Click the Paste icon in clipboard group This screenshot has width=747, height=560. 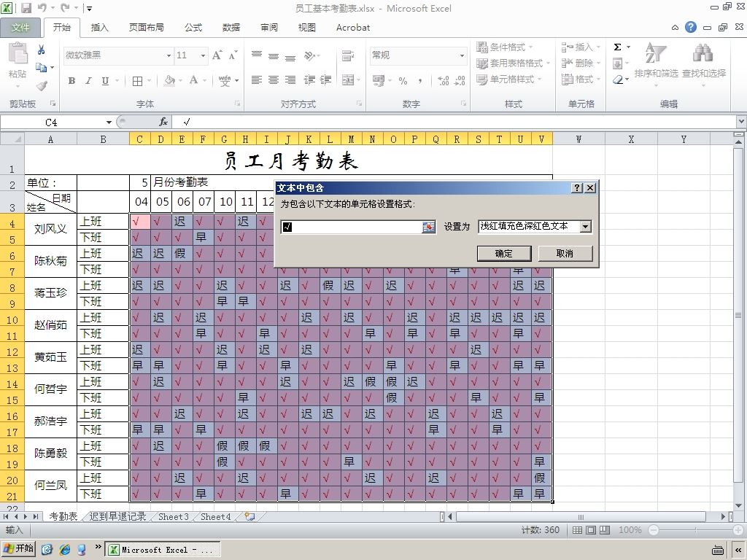pyautogui.click(x=18, y=53)
